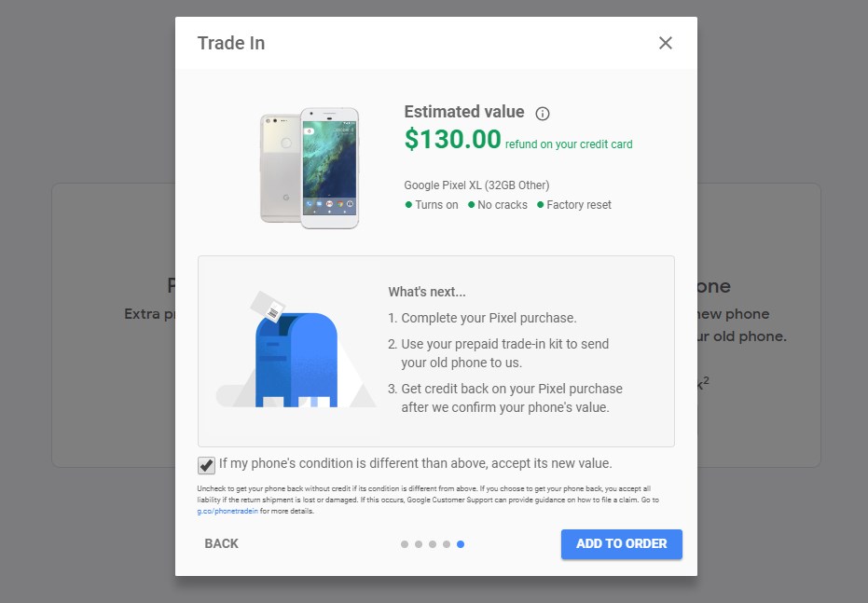Go back with the BACK button
The image size is (868, 603).
(222, 543)
